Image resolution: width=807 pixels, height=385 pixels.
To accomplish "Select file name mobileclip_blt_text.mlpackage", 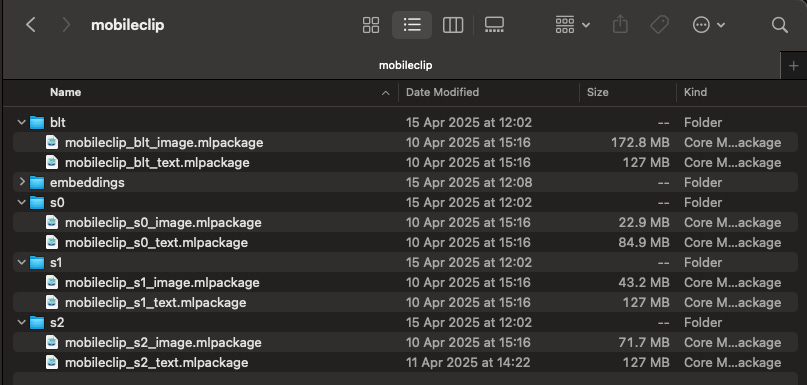I will 157,163.
